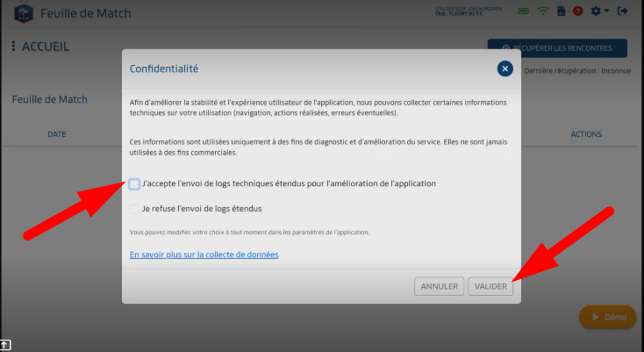Open the PDF document icon
Screen dimensions: 644x352
click(561, 11)
